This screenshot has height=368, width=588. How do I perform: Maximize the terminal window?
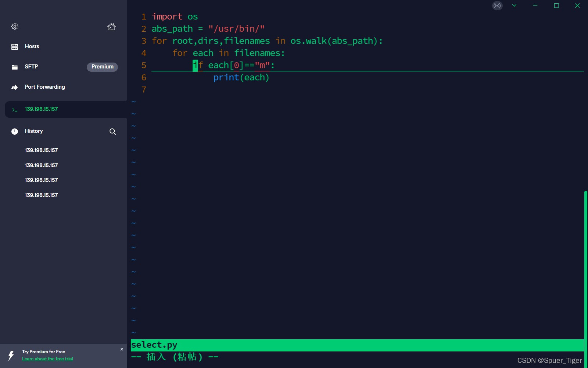tap(556, 6)
